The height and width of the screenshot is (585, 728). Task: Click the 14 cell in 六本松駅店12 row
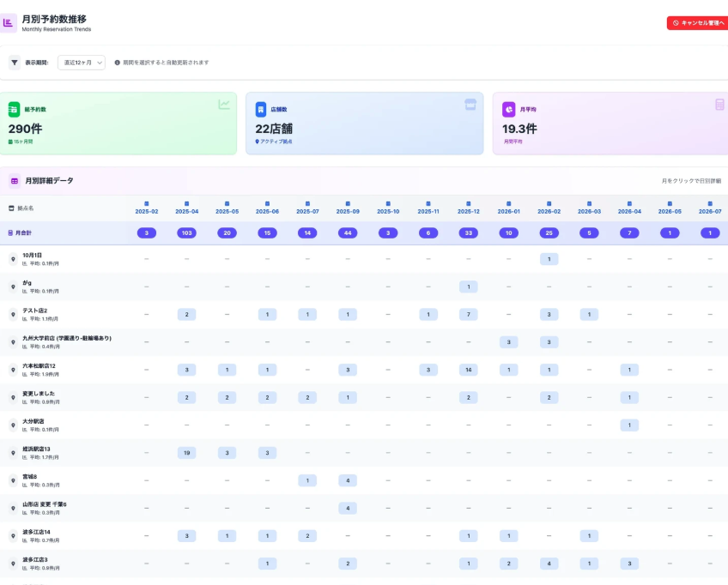point(469,370)
